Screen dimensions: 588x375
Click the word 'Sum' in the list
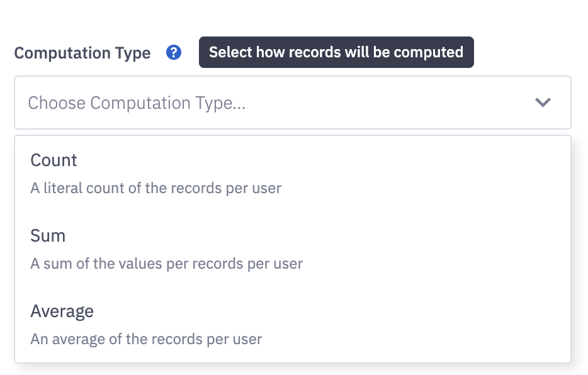(x=48, y=236)
